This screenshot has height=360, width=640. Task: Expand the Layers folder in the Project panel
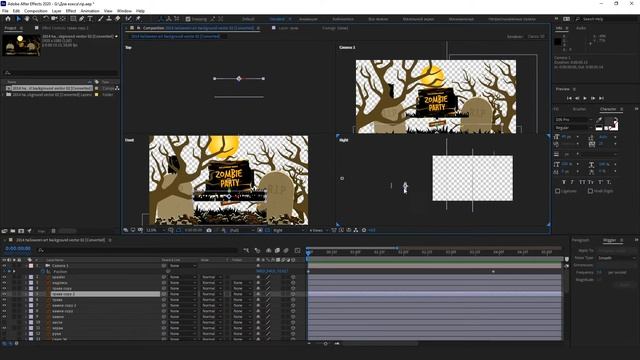pyautogui.click(x=3, y=94)
